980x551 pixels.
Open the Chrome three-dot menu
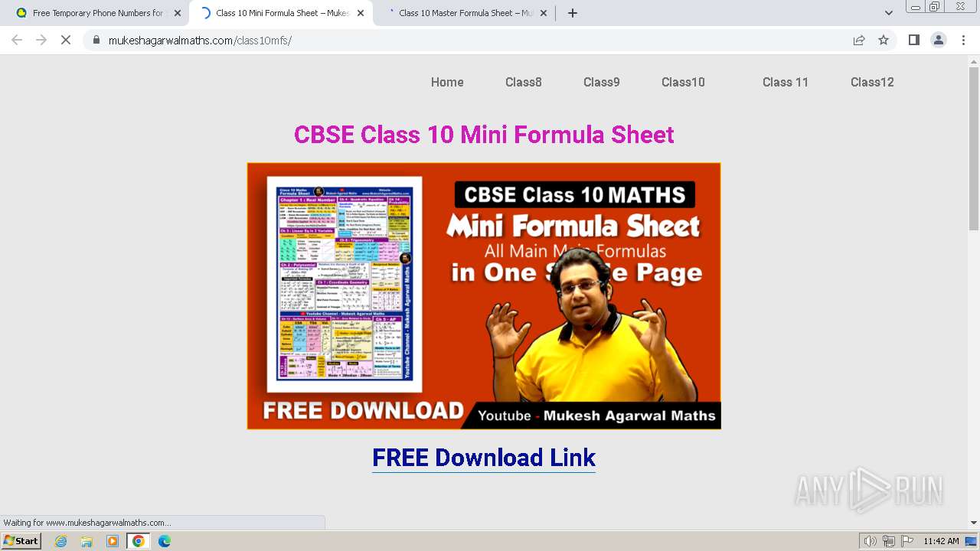coord(963,40)
